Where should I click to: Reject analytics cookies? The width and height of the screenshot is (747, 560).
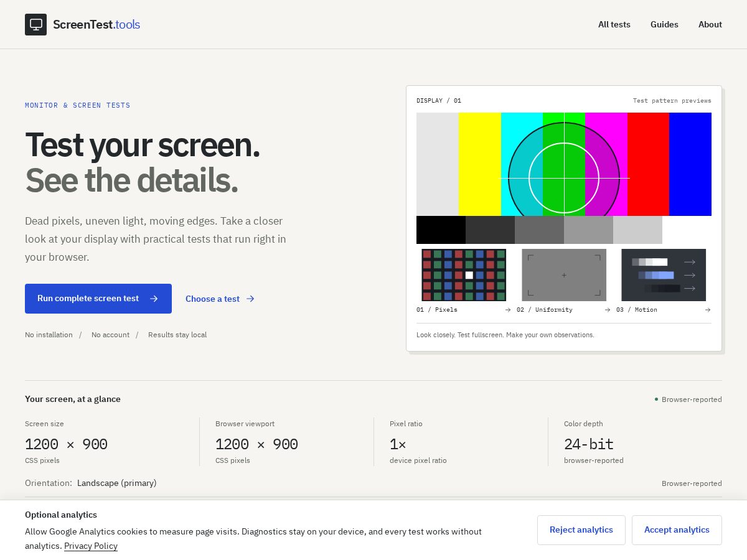click(x=581, y=530)
